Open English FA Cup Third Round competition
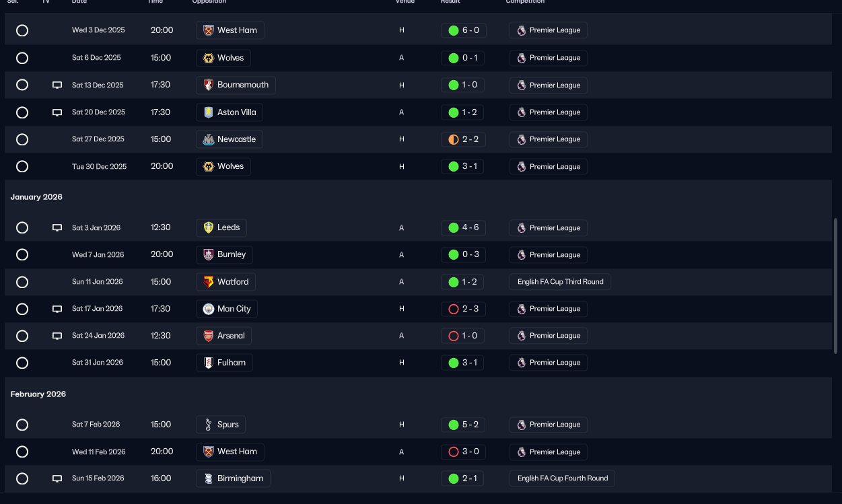Screen dimensions: 842x504 coord(560,282)
